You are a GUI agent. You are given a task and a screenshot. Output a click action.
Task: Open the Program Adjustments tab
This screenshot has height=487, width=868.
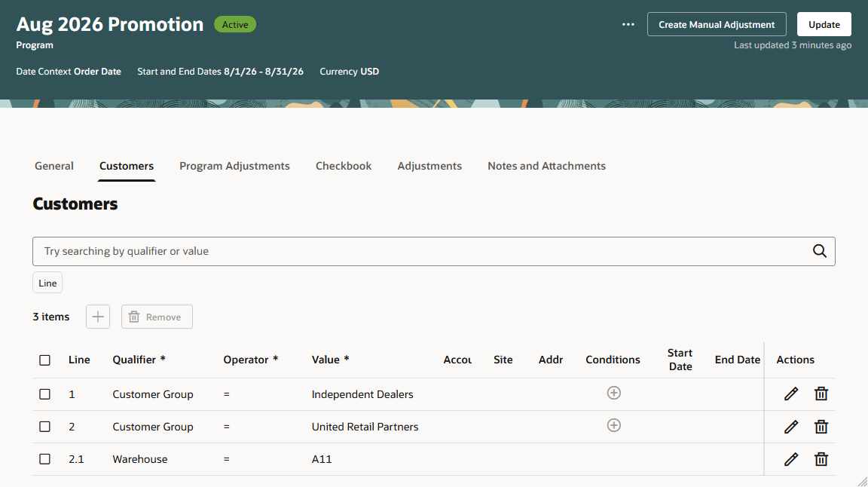coord(235,166)
